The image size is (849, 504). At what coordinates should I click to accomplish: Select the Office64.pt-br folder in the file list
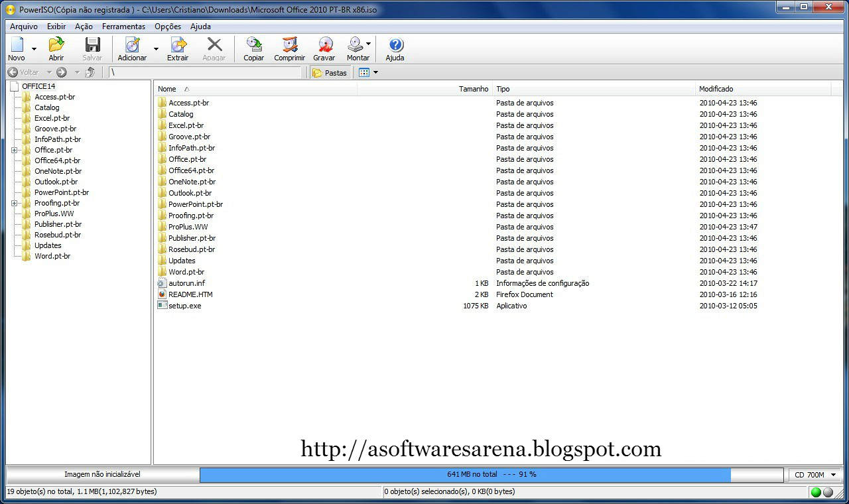[x=191, y=170]
